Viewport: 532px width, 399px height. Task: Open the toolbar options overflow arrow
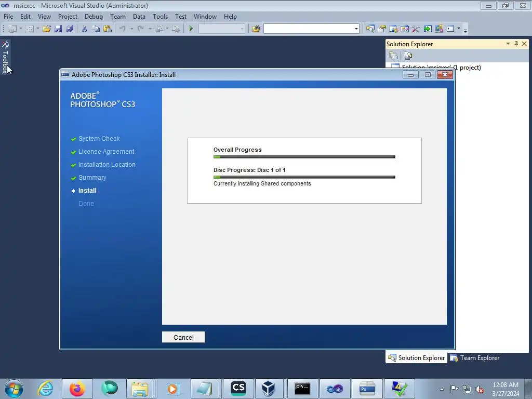[x=465, y=30]
